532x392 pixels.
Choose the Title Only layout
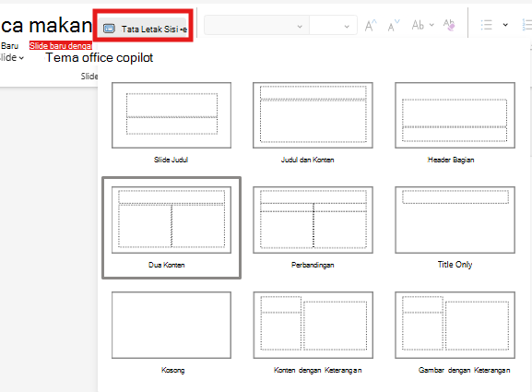455,220
